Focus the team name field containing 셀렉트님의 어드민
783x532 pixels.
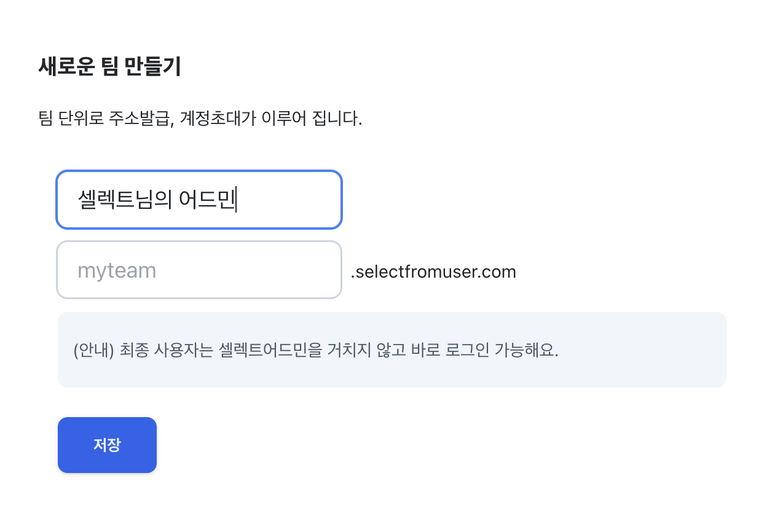pyautogui.click(x=199, y=200)
